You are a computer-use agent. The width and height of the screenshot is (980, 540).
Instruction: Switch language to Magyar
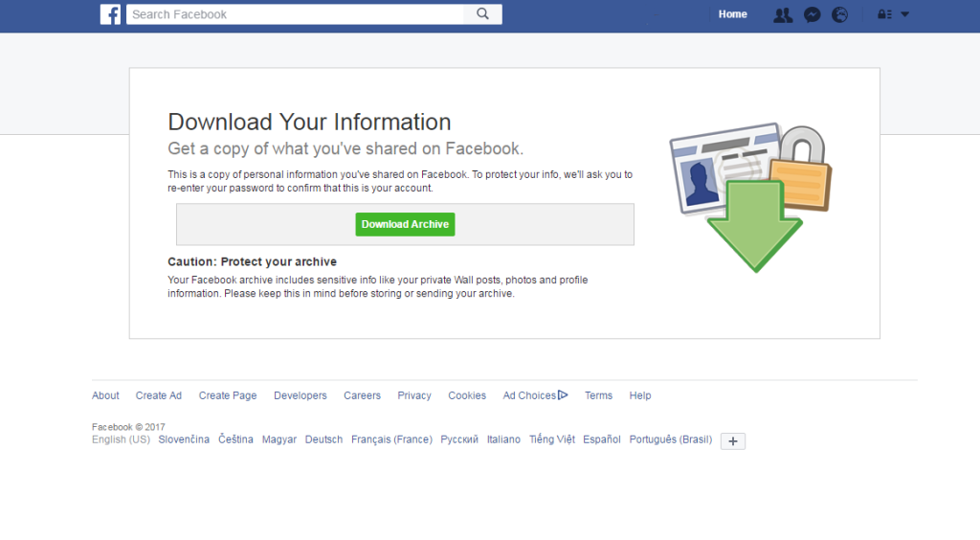pos(278,439)
